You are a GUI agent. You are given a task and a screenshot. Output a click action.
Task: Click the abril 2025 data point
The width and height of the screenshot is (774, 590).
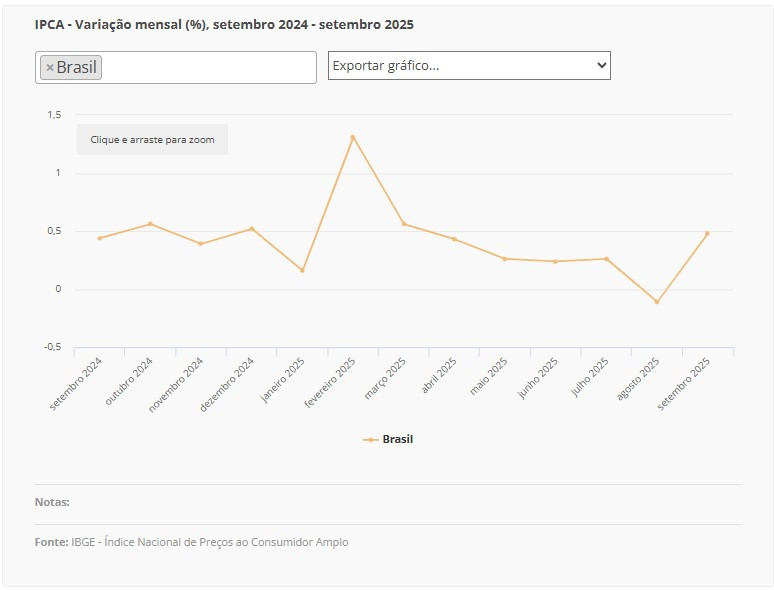454,239
